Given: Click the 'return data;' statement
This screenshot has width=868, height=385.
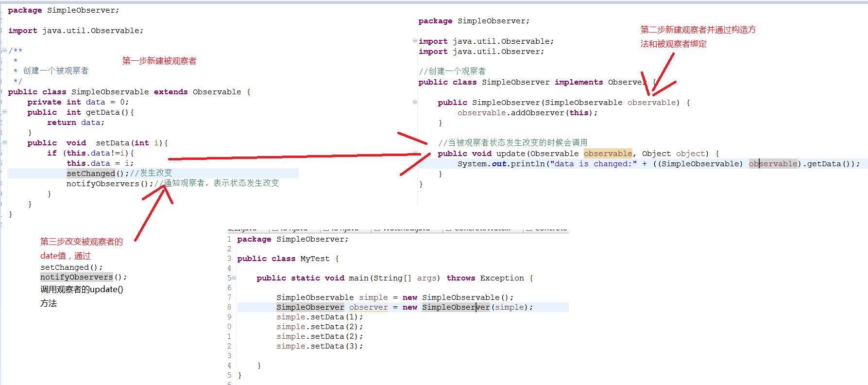Looking at the screenshot, I should click(x=75, y=122).
